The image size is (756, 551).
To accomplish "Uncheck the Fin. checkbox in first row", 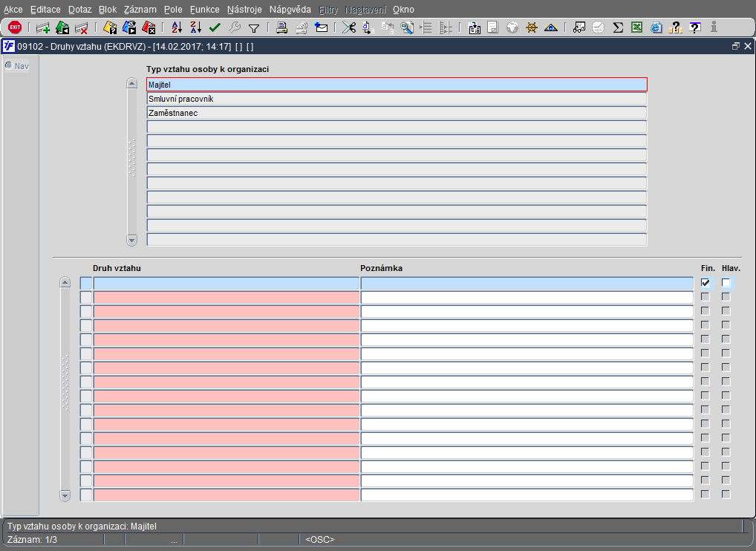I will [706, 283].
